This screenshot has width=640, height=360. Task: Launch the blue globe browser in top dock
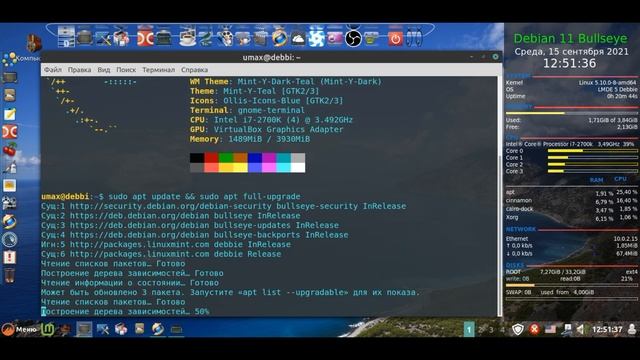point(280,38)
